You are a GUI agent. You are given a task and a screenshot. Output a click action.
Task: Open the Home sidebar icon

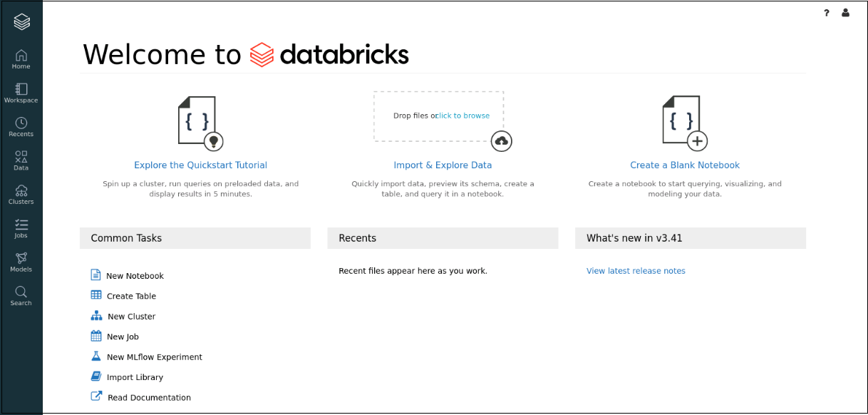[21, 55]
